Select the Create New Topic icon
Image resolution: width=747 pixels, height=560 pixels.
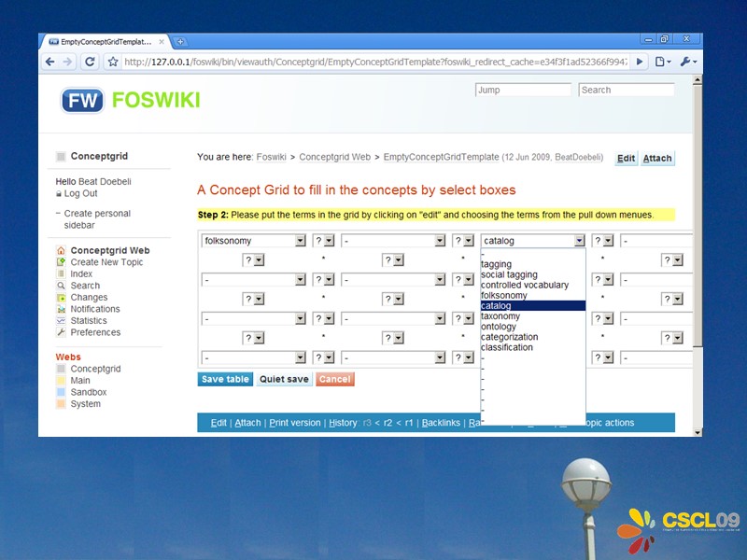pos(62,262)
